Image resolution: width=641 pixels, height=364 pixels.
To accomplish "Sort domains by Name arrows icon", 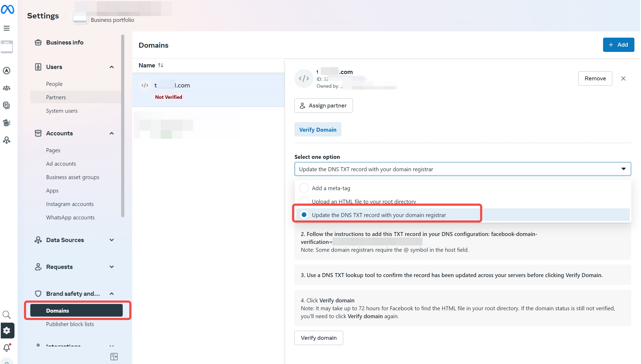I will [x=161, y=65].
